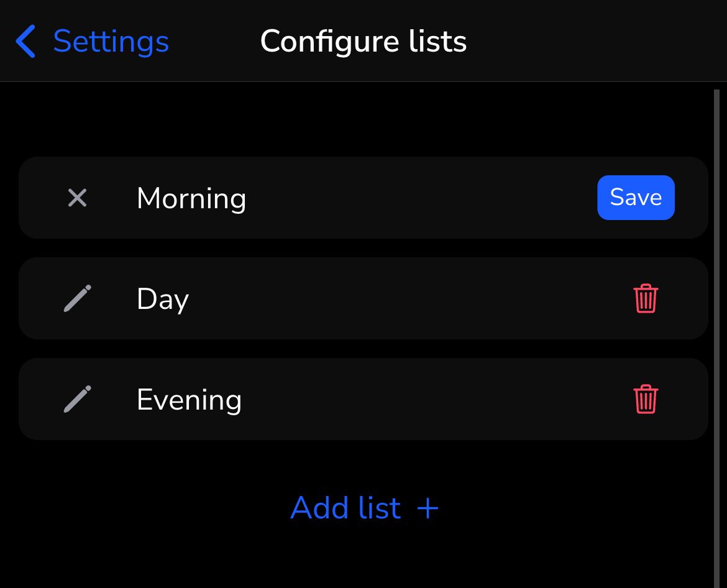727x588 pixels.
Task: Confirm the Morning rename with Save
Action: click(636, 198)
